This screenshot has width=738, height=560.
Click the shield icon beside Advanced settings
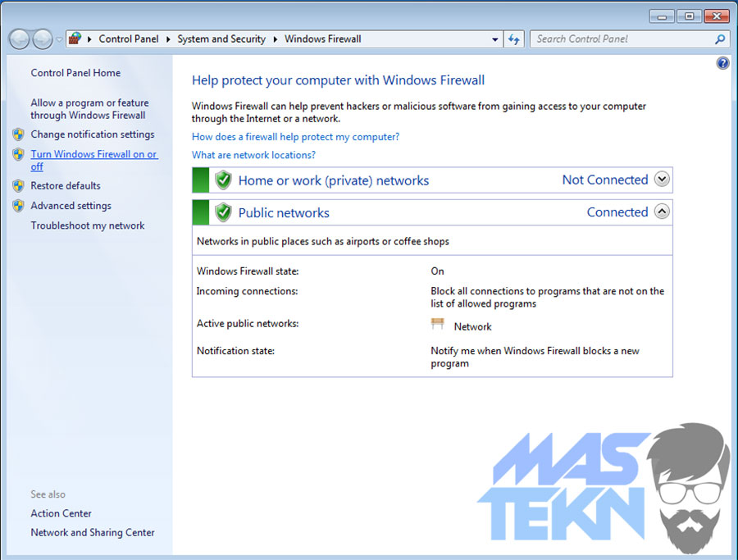pos(18,206)
